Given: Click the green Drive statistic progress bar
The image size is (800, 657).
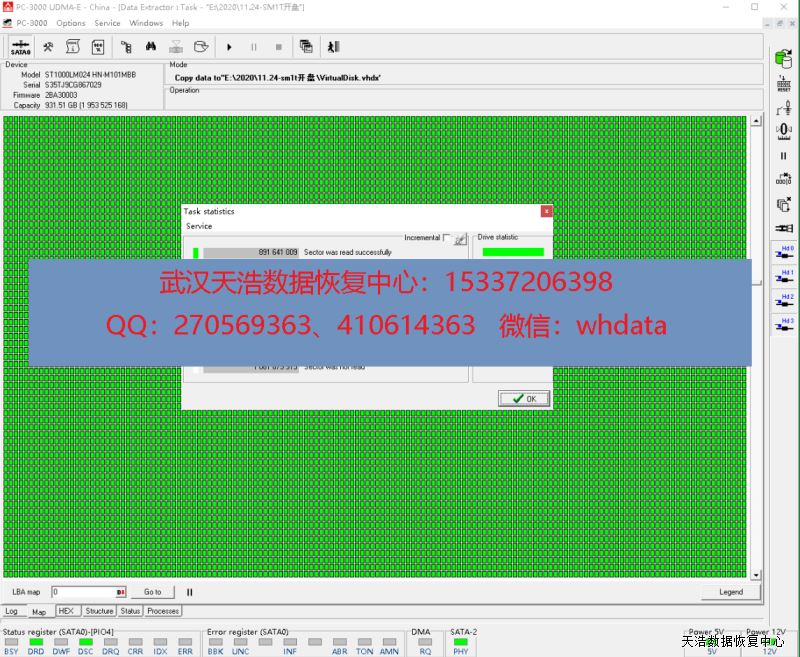Looking at the screenshot, I should pyautogui.click(x=513, y=252).
